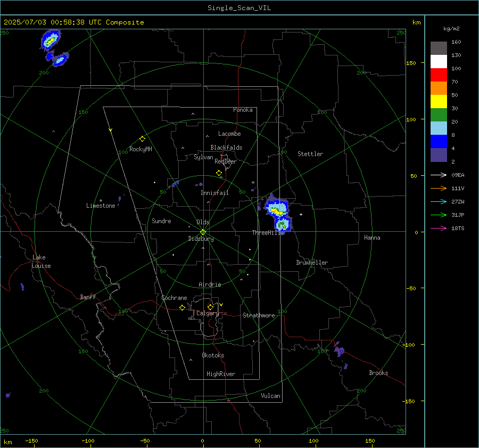Click the yellow diamond marker below Cochrane
Viewport: 479px width, 448px height.
[182, 308]
